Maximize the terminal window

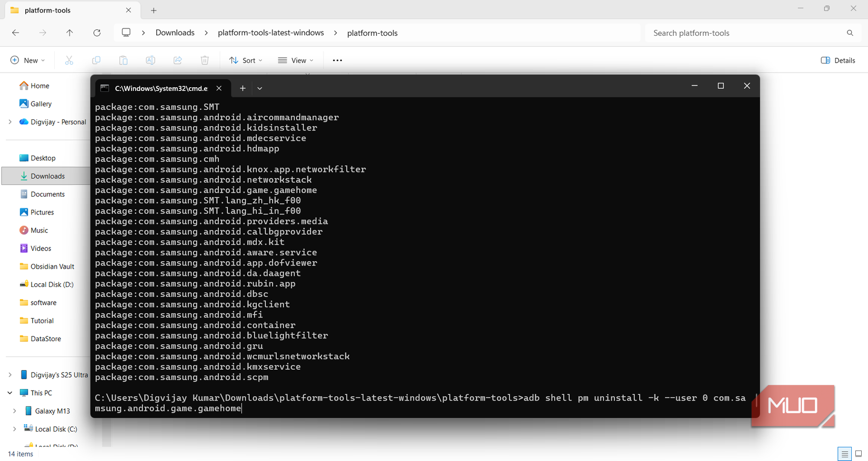click(721, 86)
